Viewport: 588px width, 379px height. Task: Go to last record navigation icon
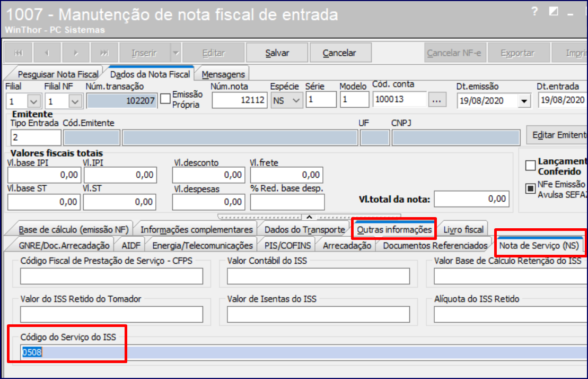point(104,53)
